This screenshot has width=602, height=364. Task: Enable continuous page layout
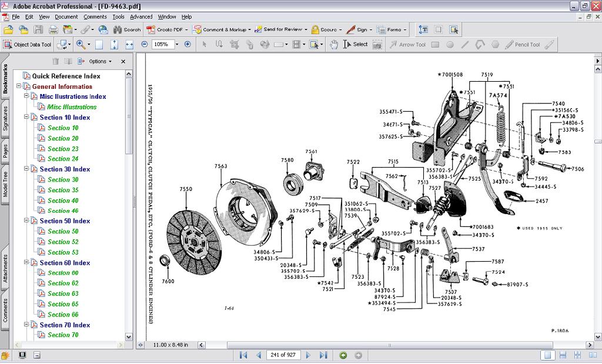coord(563,355)
